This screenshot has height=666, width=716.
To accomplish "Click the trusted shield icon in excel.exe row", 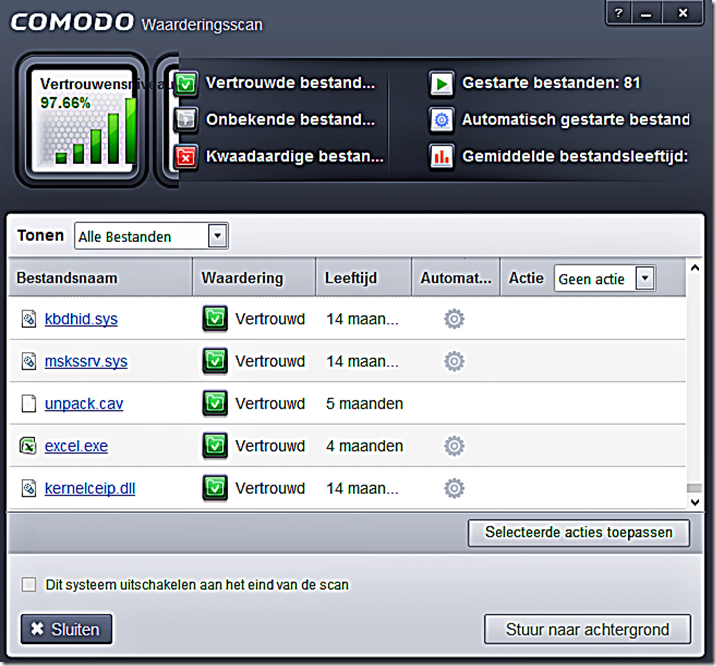I will (x=215, y=446).
